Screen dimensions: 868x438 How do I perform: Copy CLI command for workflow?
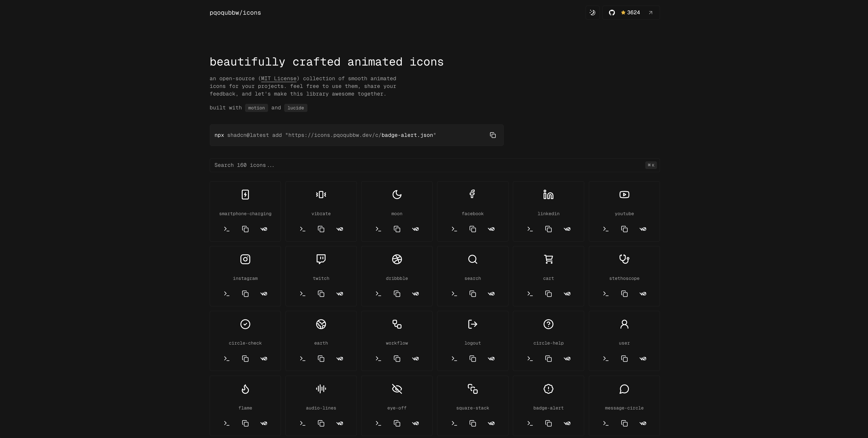(x=378, y=359)
